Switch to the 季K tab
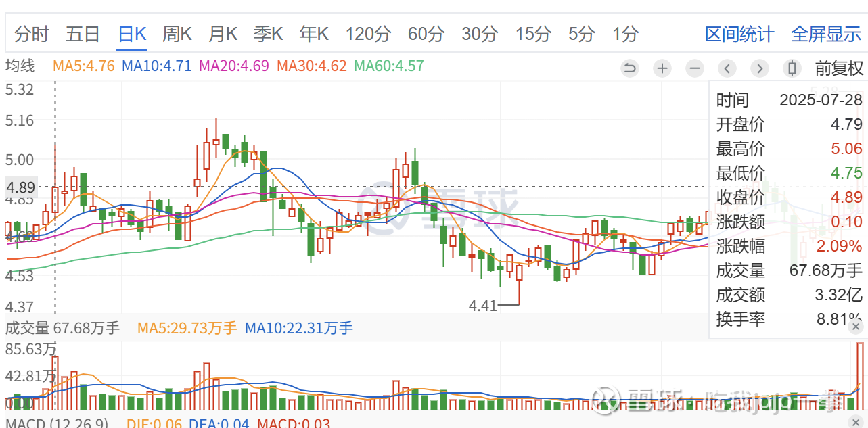Screen dimensions: 868x428 click(268, 34)
